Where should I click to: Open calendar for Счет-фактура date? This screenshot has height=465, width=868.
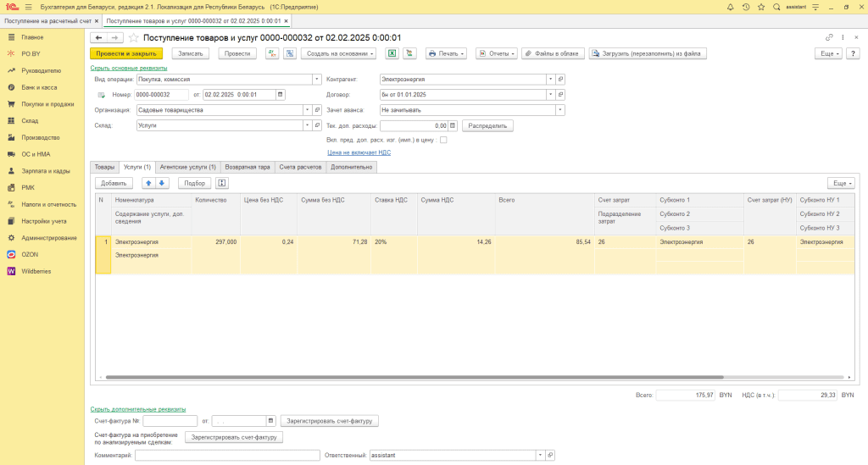click(x=270, y=421)
